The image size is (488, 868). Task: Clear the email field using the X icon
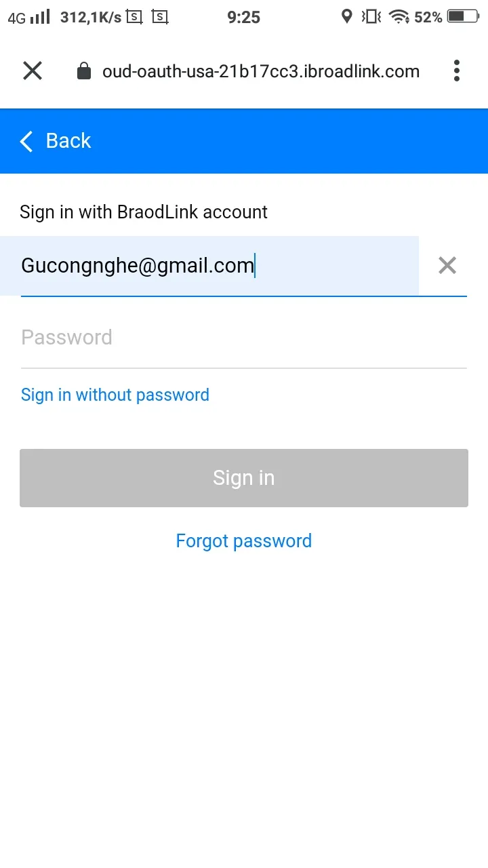click(x=447, y=265)
